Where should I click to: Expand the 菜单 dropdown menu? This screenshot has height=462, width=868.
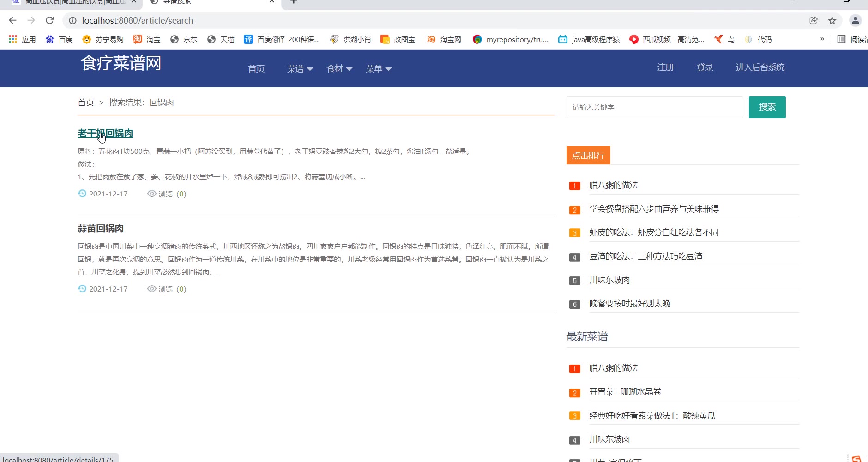click(379, 69)
